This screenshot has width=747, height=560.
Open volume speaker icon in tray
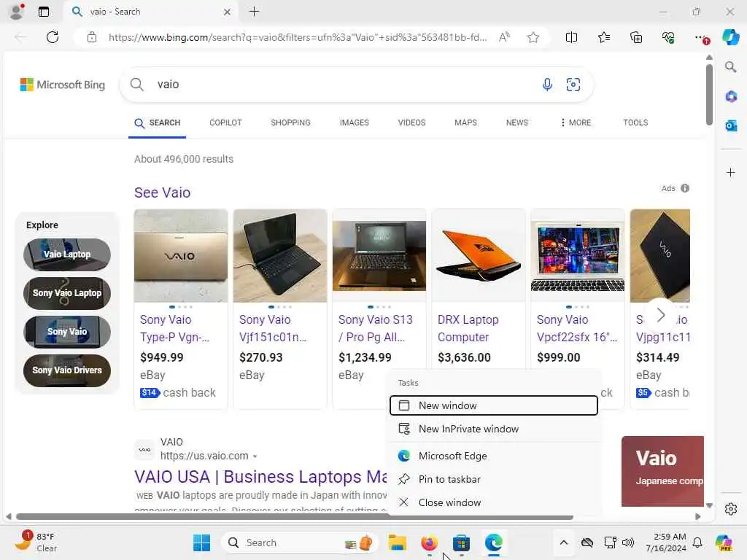[628, 542]
